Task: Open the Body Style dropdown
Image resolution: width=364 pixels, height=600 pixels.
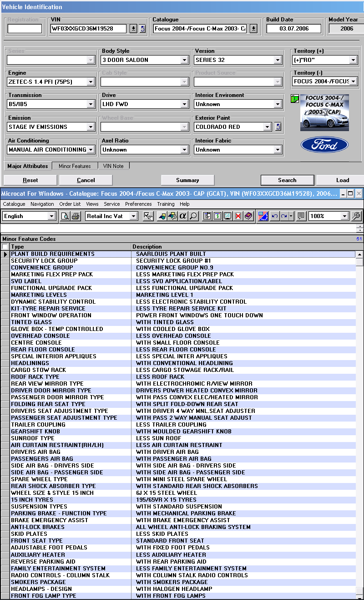Action: tap(184, 60)
